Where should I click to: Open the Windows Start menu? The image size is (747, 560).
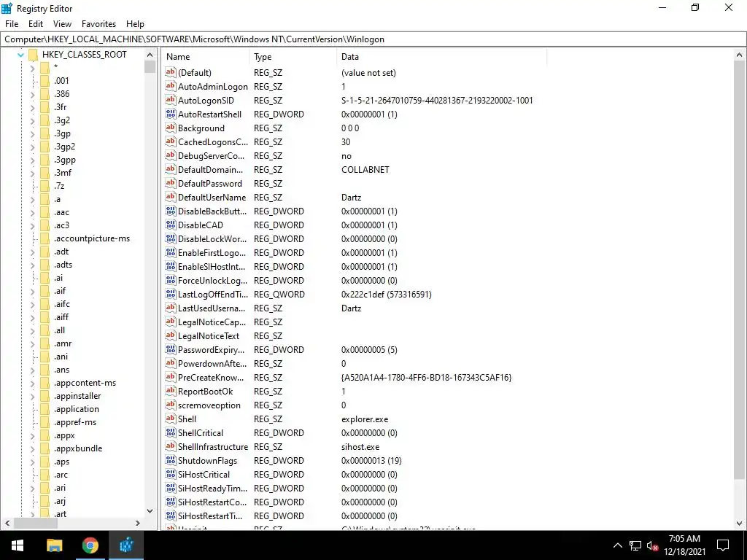tap(18, 545)
